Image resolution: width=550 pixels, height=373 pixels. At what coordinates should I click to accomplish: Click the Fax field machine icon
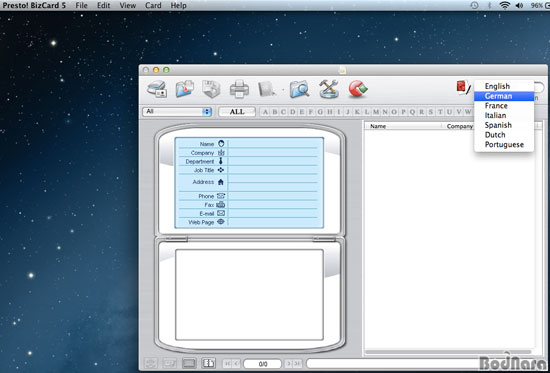pyautogui.click(x=221, y=205)
